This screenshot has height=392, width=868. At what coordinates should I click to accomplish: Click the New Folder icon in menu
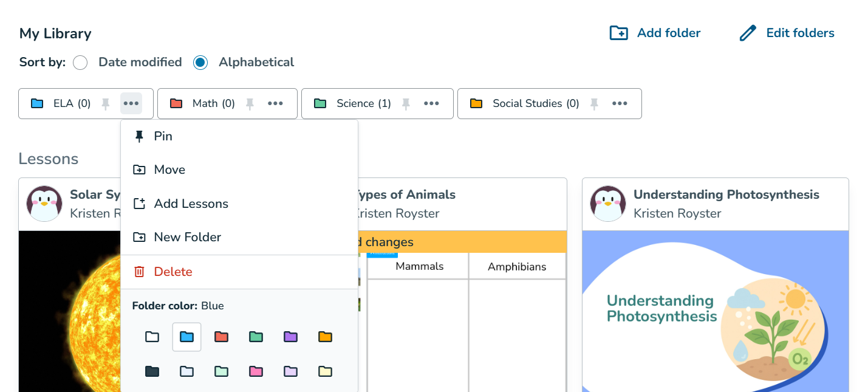(x=139, y=237)
